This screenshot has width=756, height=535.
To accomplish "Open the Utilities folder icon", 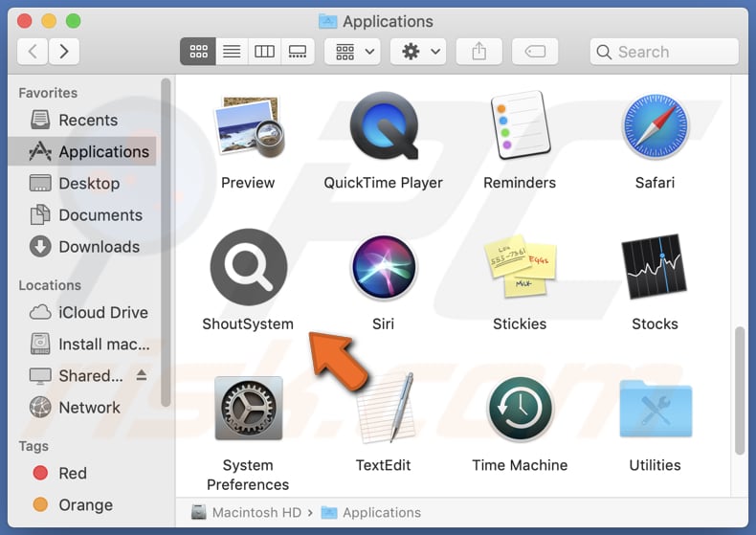I will pyautogui.click(x=656, y=409).
